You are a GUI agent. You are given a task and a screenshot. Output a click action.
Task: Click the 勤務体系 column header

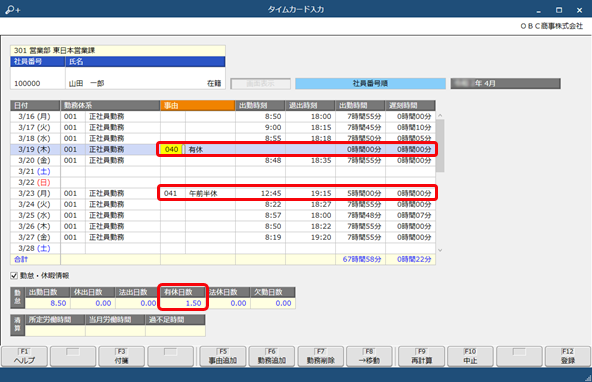110,106
